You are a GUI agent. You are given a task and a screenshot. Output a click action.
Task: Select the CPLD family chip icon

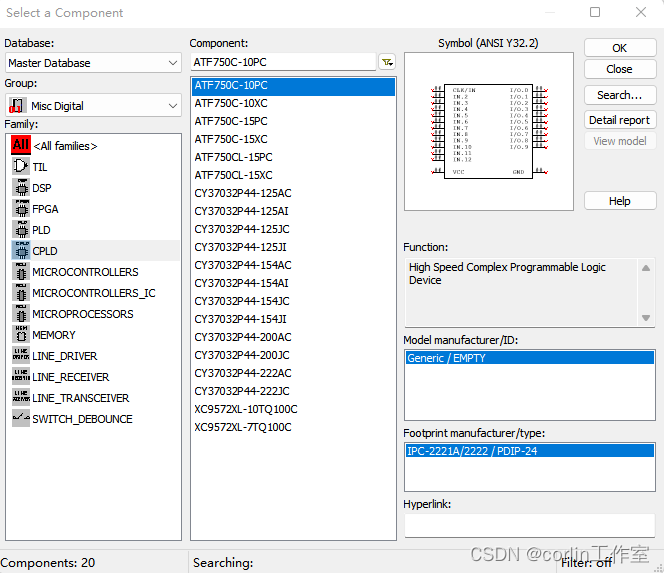click(x=21, y=251)
